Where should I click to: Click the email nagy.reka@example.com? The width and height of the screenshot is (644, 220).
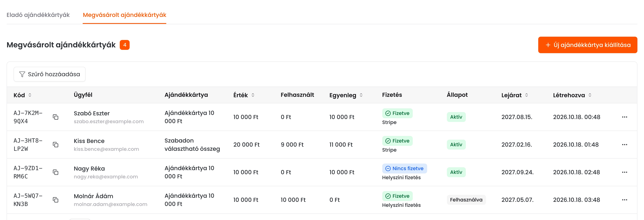pos(106,177)
